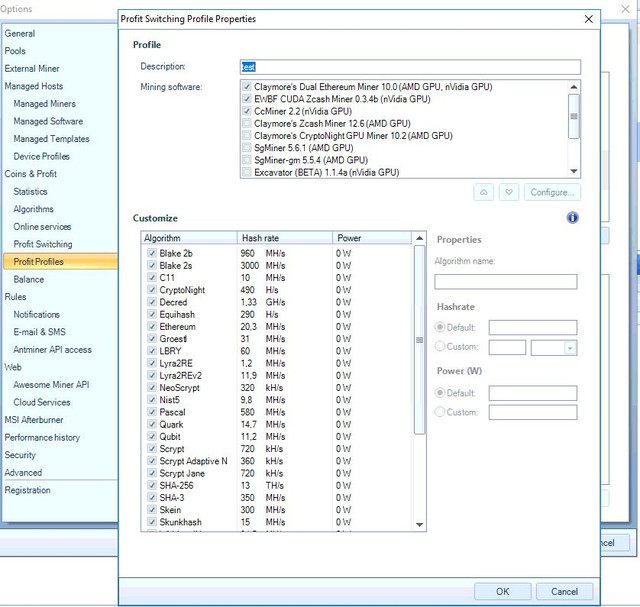Select Managed Hosts in Options sidebar
640x607 pixels.
[x=33, y=86]
